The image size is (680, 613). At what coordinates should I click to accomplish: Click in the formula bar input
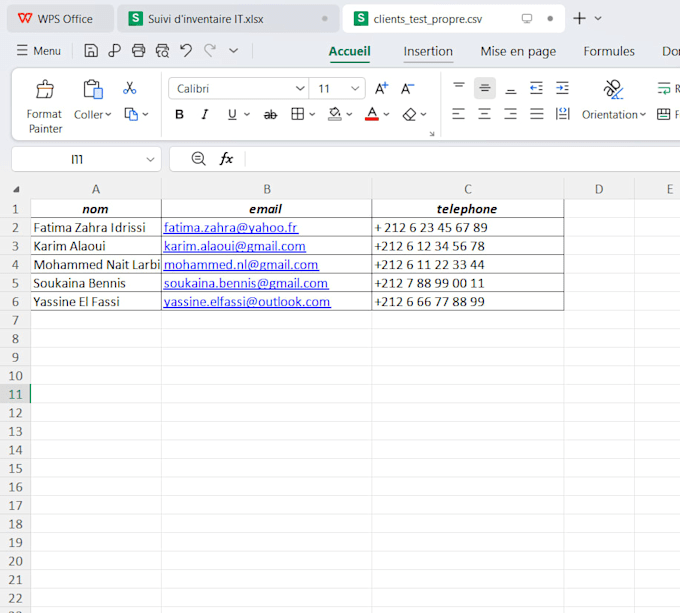[462, 159]
